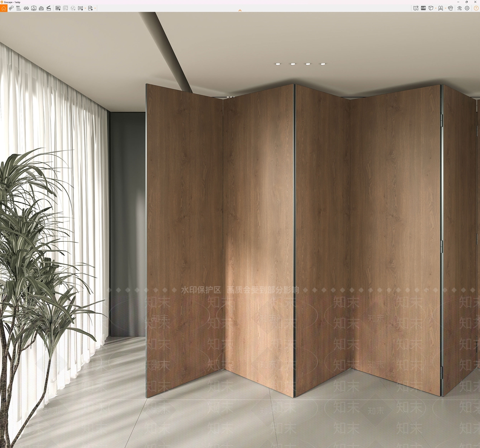The width and height of the screenshot is (480, 448).
Task: Open the BIM information panel
Action: 19,8
